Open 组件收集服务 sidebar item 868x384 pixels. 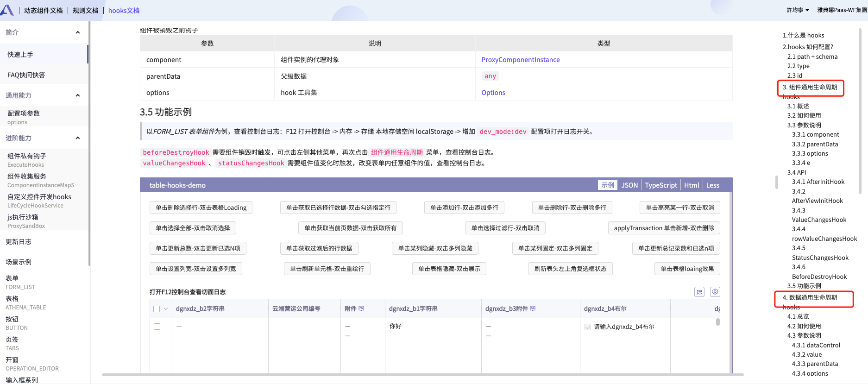tap(44, 180)
